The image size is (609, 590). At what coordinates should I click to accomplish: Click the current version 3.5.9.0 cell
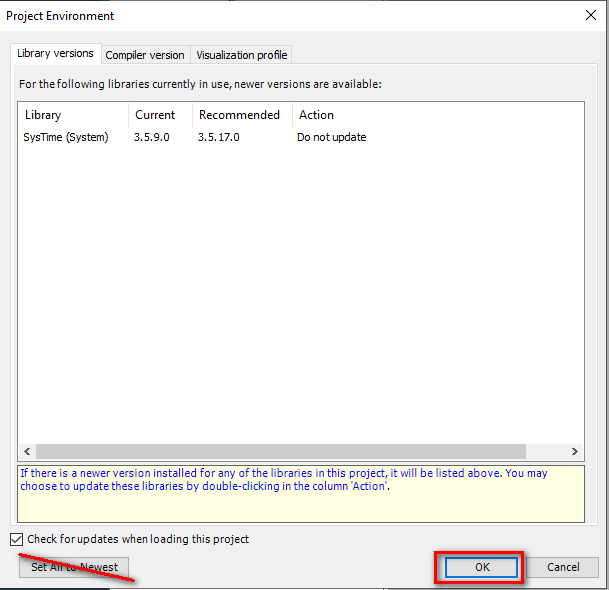pyautogui.click(x=152, y=137)
